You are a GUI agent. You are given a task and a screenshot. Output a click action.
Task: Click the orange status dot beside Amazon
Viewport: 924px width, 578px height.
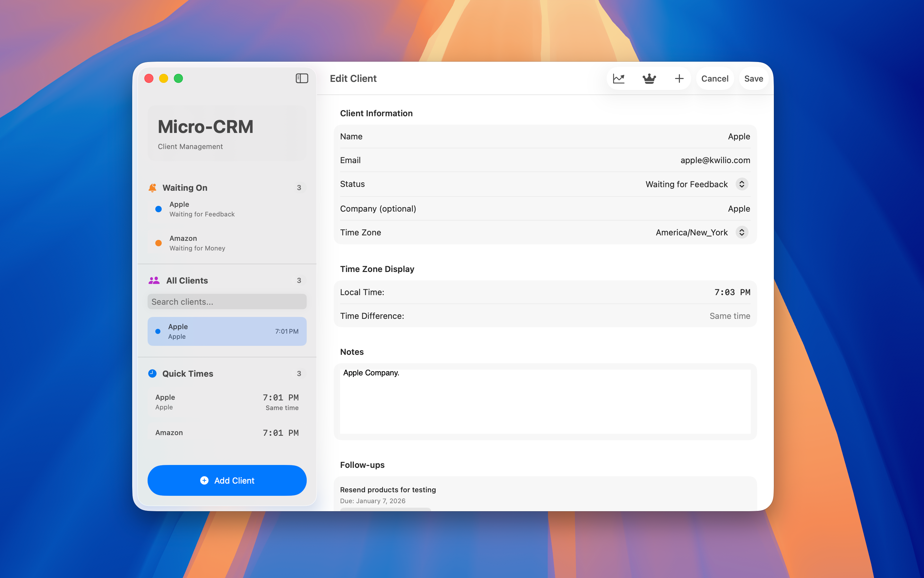158,243
